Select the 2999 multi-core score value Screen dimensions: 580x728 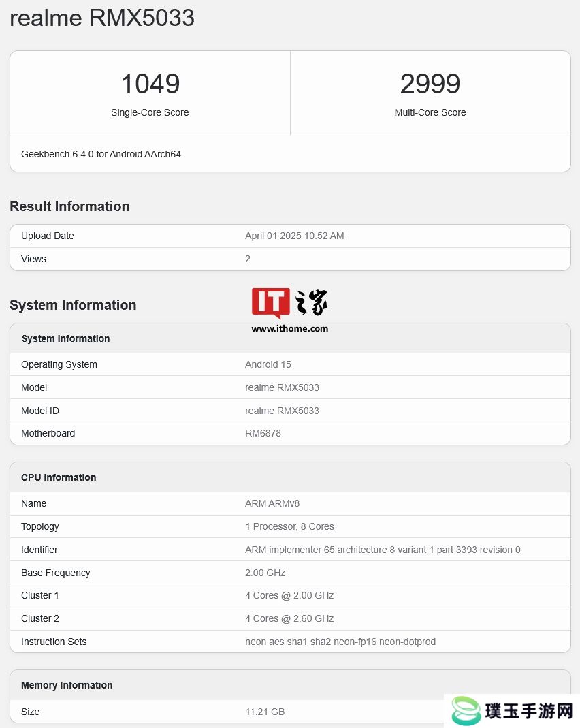coord(430,84)
